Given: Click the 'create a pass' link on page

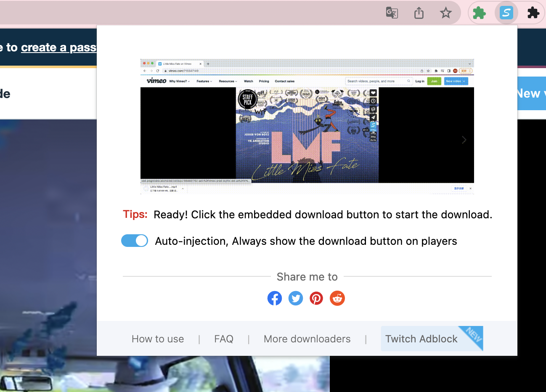Looking at the screenshot, I should point(59,48).
